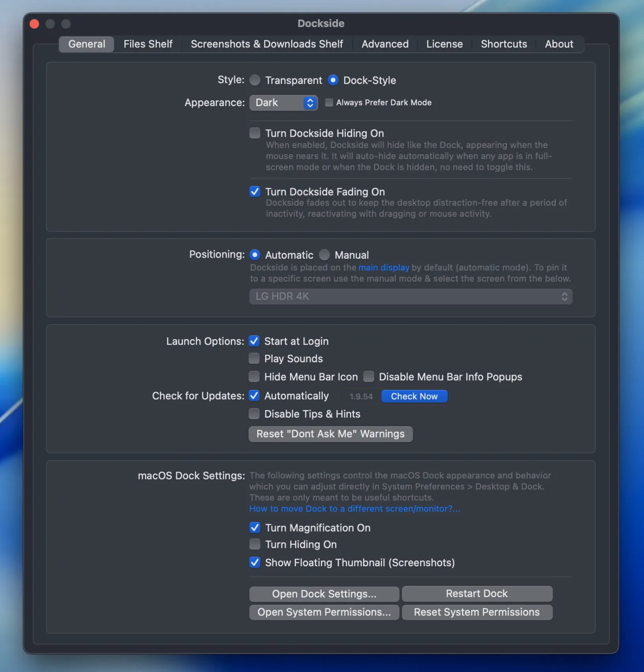
Task: Check Hide Menu Bar Icon option
Action: (x=254, y=377)
